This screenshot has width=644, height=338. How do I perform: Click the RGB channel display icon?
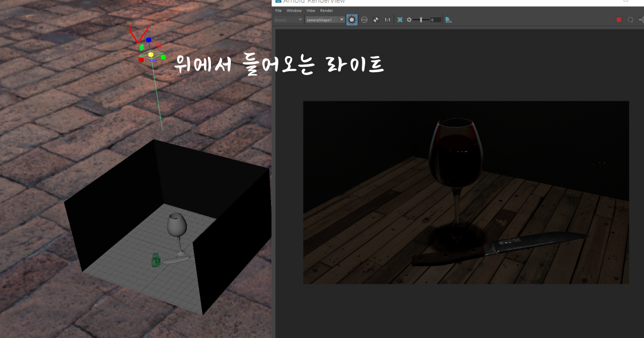point(364,20)
